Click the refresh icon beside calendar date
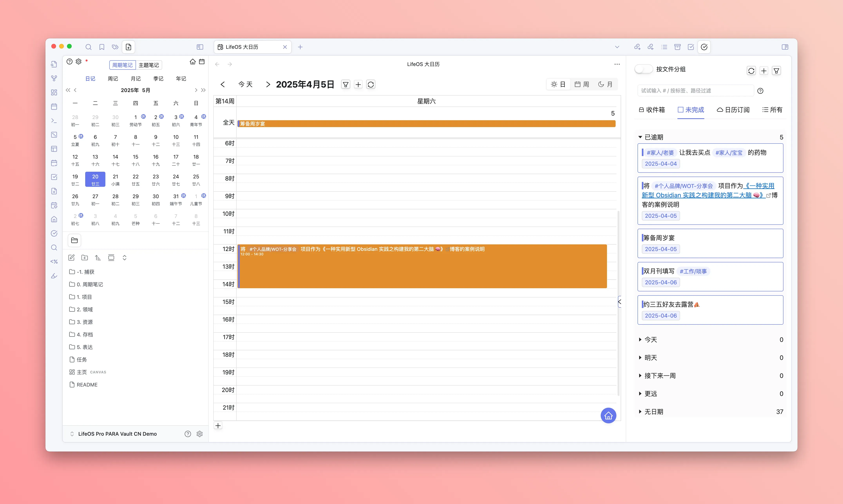The width and height of the screenshot is (843, 504). (371, 85)
